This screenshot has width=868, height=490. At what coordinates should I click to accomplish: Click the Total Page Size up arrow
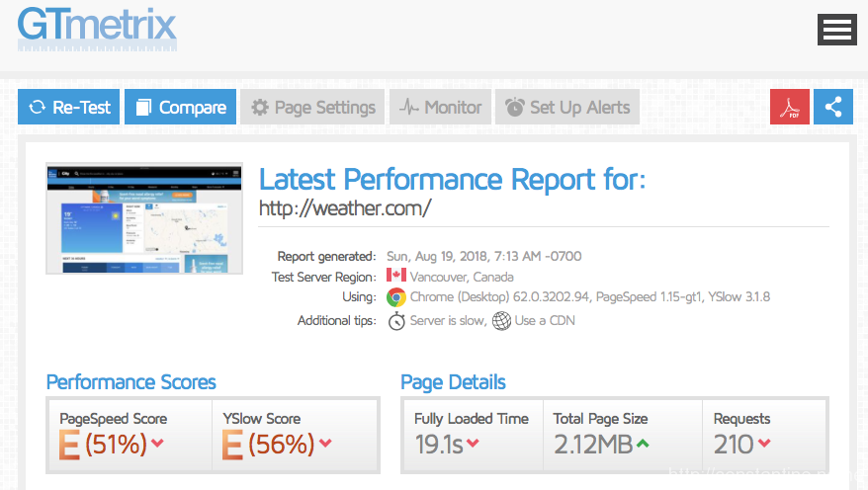tap(643, 443)
